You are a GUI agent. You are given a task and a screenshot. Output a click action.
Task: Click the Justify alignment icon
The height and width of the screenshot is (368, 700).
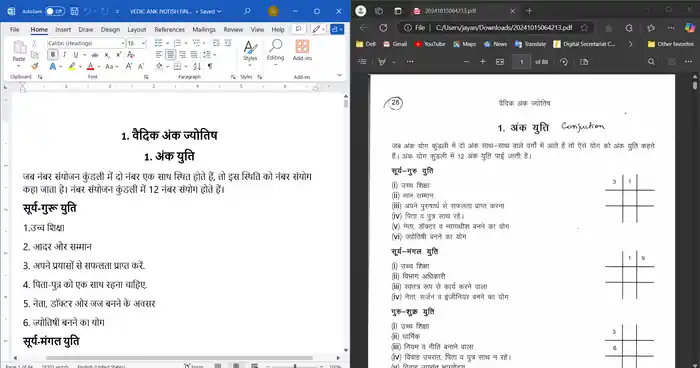(194, 54)
